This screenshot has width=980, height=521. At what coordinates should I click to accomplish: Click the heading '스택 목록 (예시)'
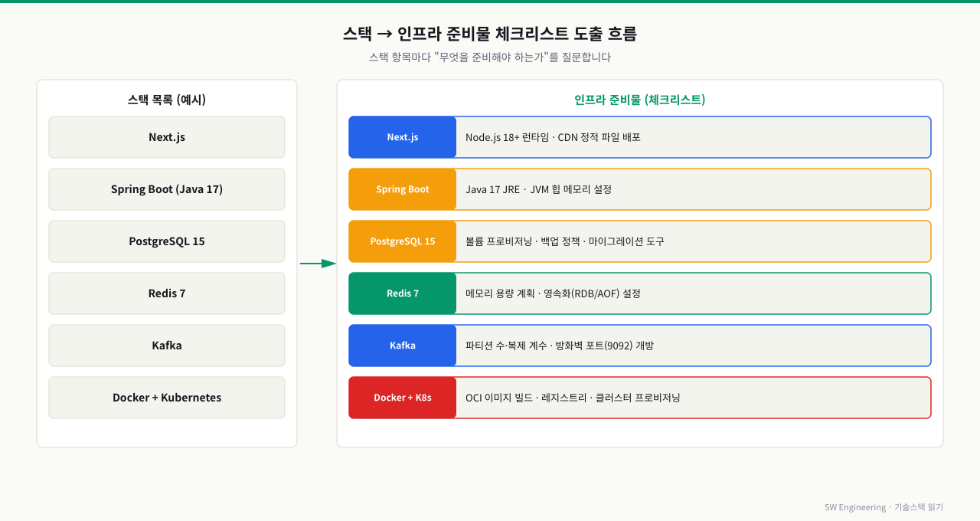point(167,100)
